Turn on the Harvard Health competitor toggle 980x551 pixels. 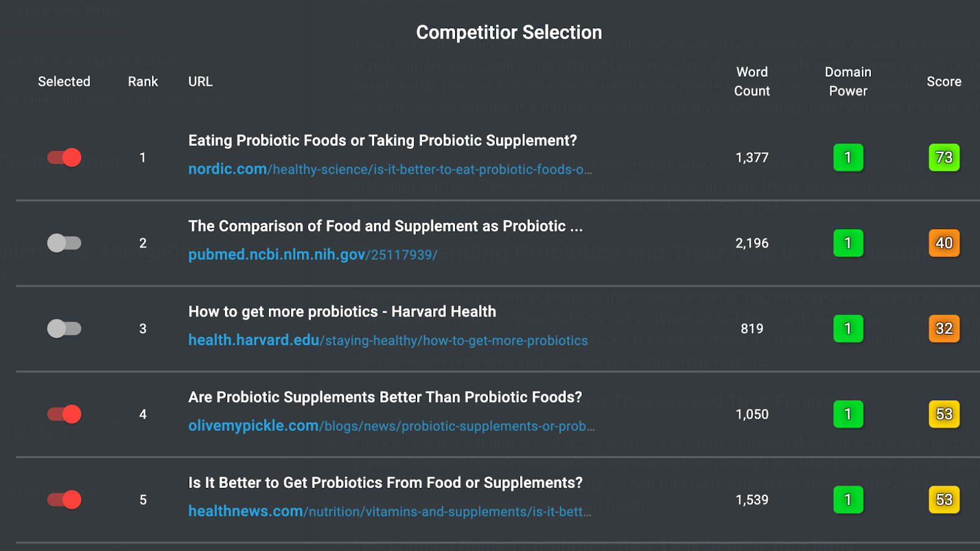[x=64, y=329]
